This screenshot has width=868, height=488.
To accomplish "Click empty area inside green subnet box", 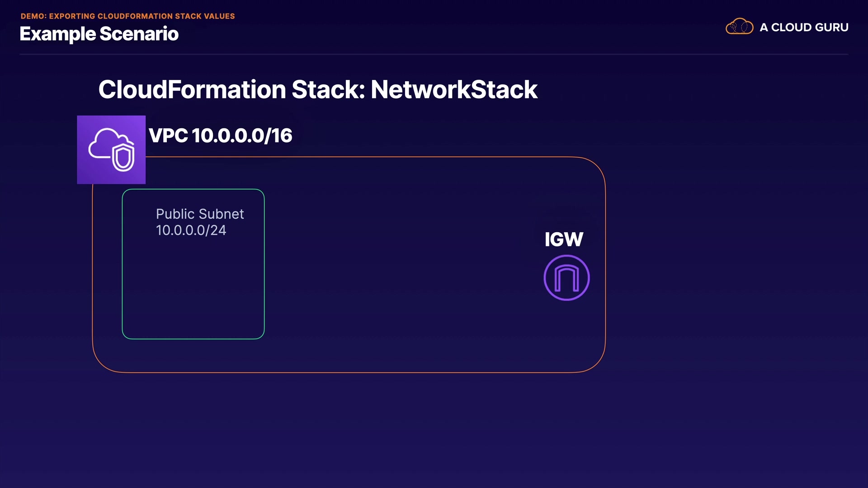I will tap(193, 289).
